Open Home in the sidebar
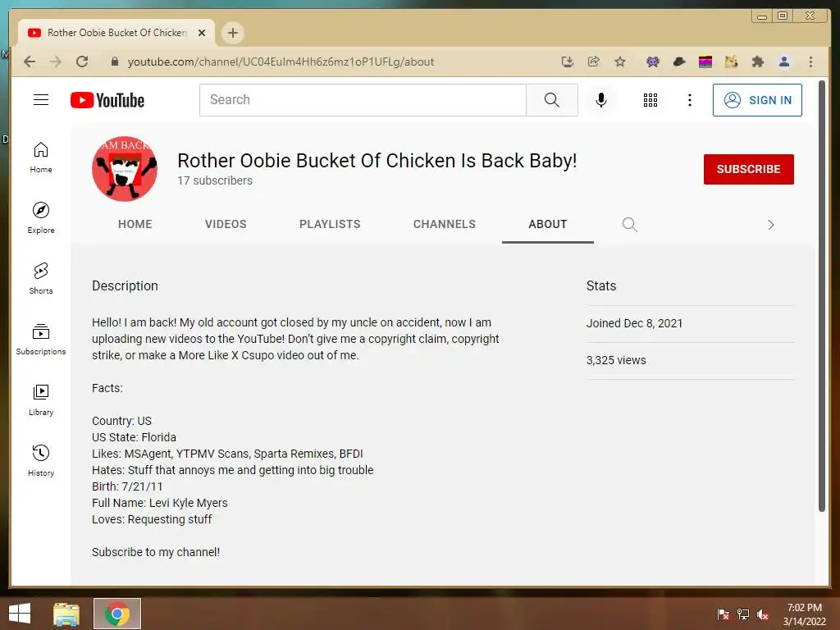Screen dimensions: 840x630 pos(41,157)
